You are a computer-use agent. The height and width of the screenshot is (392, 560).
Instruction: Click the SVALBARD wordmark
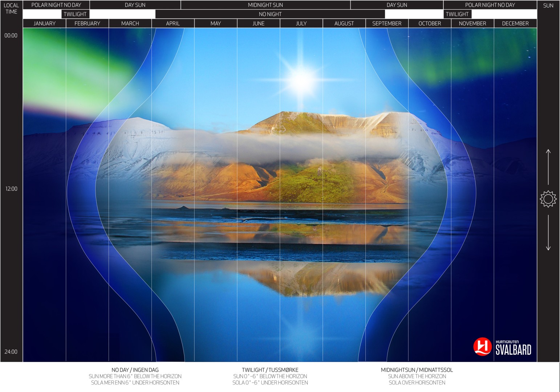tap(513, 350)
